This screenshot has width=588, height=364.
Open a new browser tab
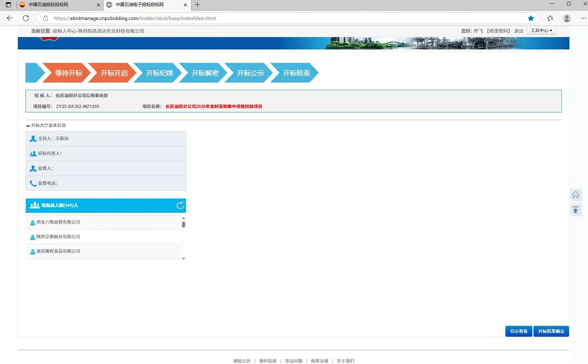click(x=197, y=5)
